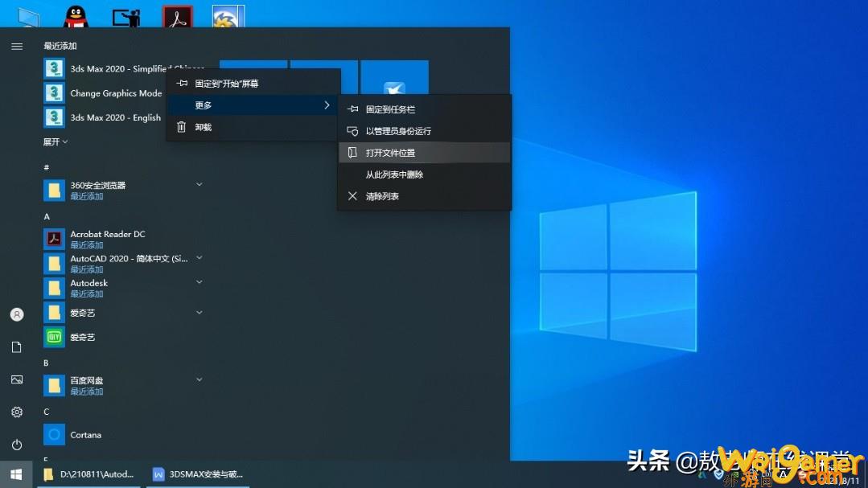
Task: Open Documents icon in Start sidebar
Action: (17, 347)
